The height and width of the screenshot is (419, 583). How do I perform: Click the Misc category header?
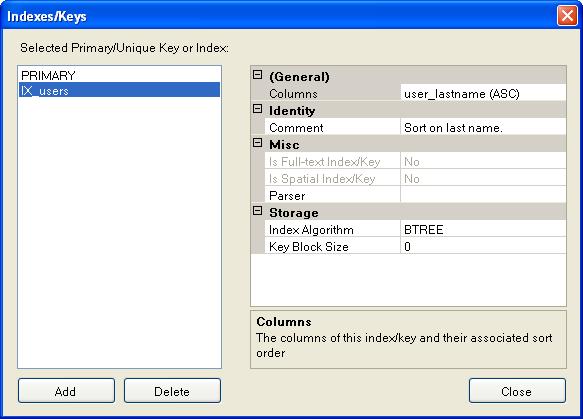click(x=409, y=144)
